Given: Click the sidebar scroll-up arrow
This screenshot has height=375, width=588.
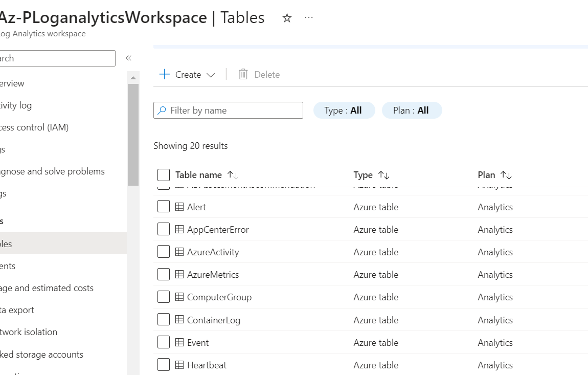Looking at the screenshot, I should pos(133,78).
